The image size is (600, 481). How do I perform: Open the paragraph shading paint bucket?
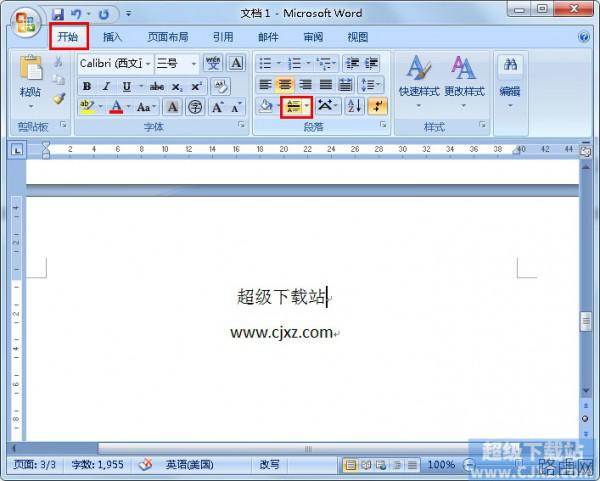pyautogui.click(x=265, y=106)
